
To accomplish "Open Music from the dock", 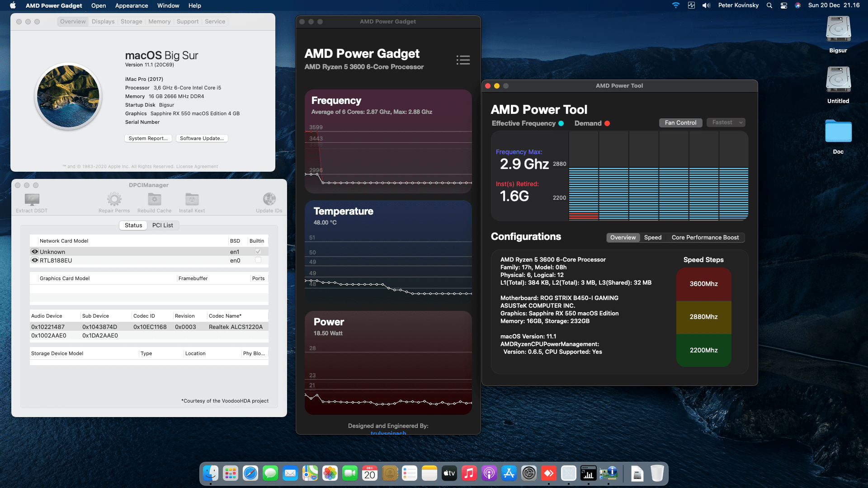I will pos(469,473).
